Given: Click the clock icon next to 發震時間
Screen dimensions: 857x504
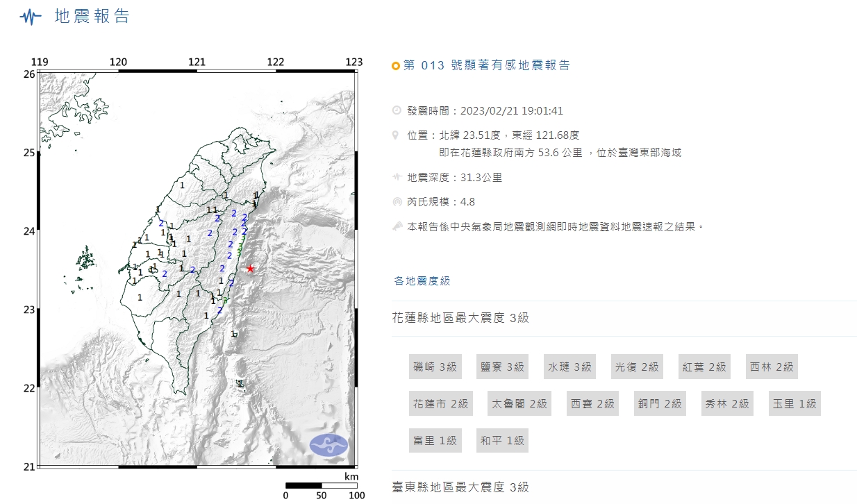Looking at the screenshot, I should pos(397,110).
